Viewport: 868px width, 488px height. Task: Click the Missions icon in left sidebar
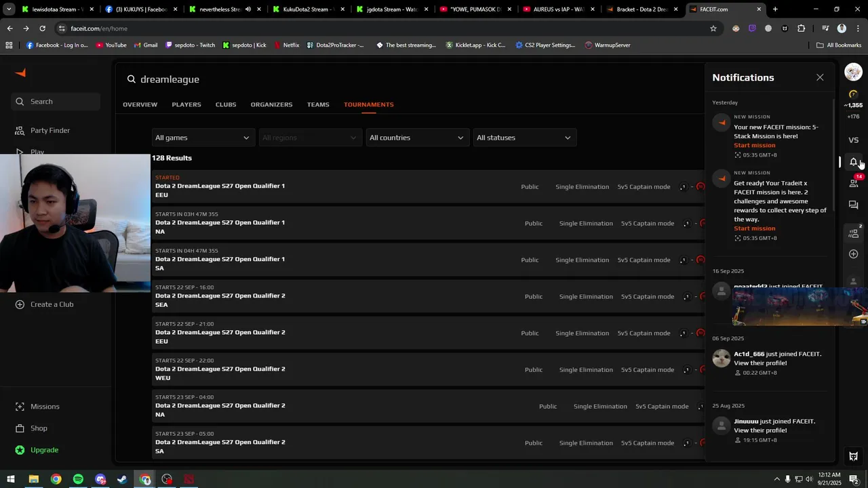20,407
